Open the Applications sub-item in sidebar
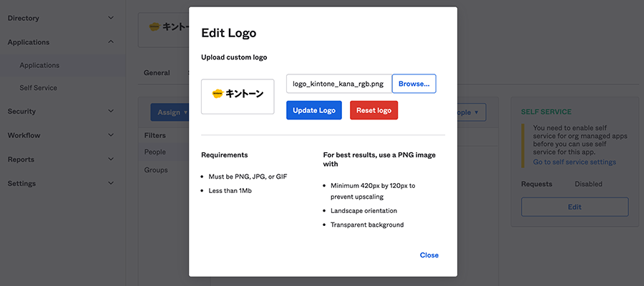Screen dimensions: 644x286 click(39, 65)
